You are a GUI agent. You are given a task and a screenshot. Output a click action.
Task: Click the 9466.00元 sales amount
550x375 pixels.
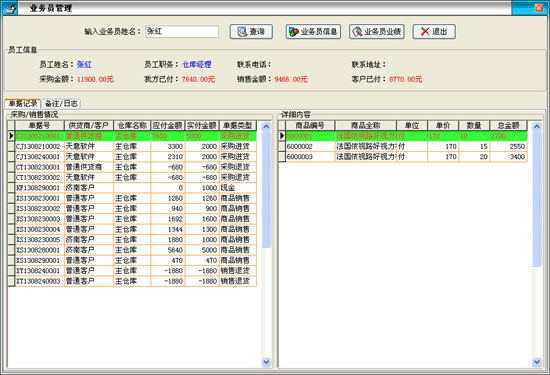pos(291,79)
